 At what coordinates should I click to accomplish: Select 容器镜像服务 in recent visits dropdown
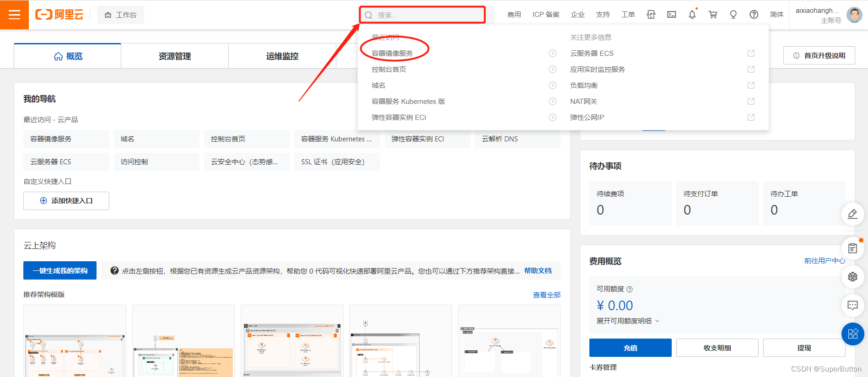[x=392, y=54]
